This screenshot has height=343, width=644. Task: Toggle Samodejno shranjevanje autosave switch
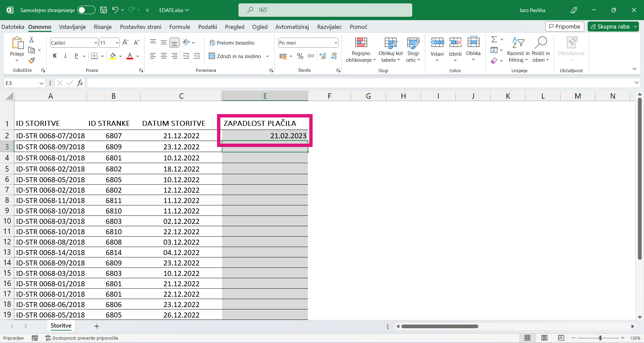tap(86, 10)
